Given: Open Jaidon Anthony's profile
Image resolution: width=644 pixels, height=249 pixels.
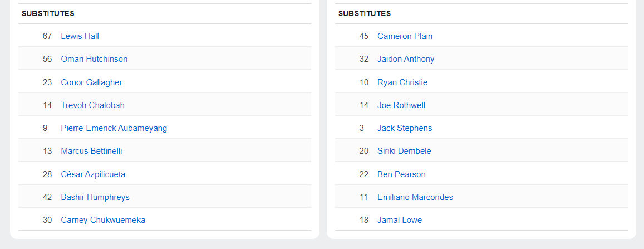Looking at the screenshot, I should (x=406, y=59).
